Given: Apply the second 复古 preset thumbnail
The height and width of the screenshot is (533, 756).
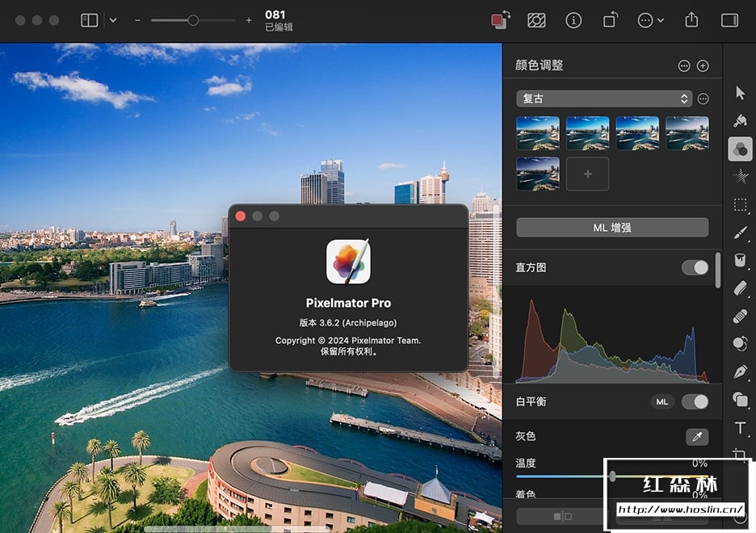Looking at the screenshot, I should point(587,133).
